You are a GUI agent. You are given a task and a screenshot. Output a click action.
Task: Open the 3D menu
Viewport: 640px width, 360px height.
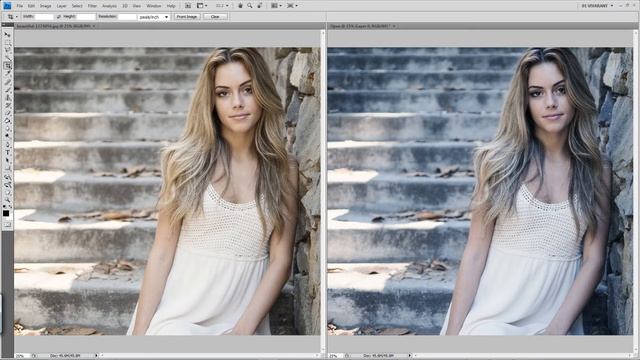(x=125, y=6)
